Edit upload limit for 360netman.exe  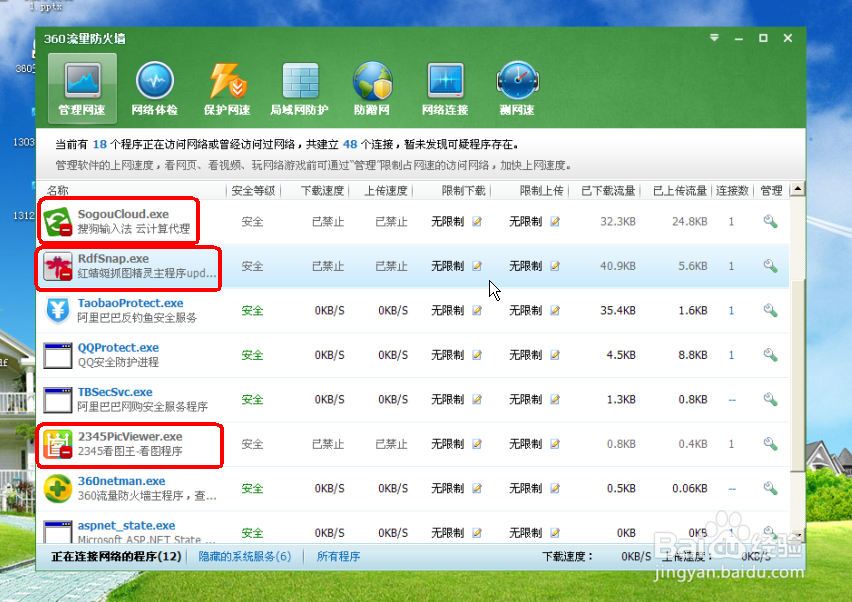pyautogui.click(x=555, y=489)
